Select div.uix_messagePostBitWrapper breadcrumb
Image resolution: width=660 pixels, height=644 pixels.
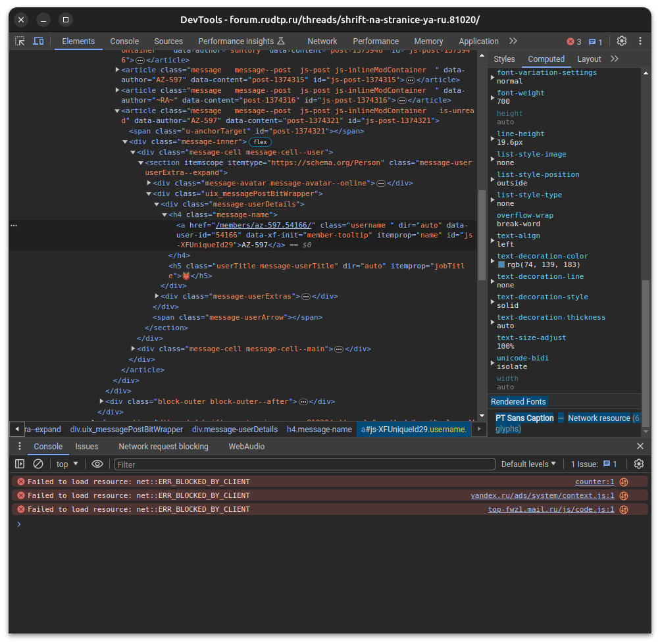(x=126, y=430)
